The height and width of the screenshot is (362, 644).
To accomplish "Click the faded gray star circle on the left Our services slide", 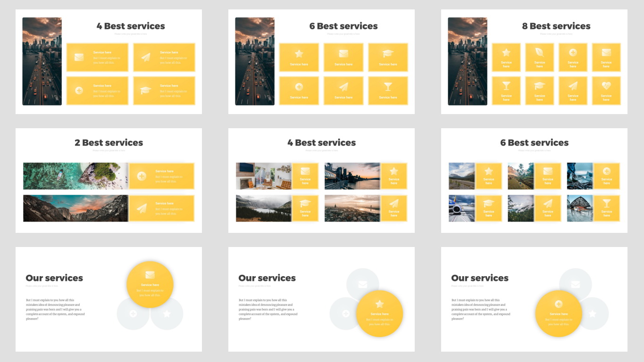I will [167, 313].
